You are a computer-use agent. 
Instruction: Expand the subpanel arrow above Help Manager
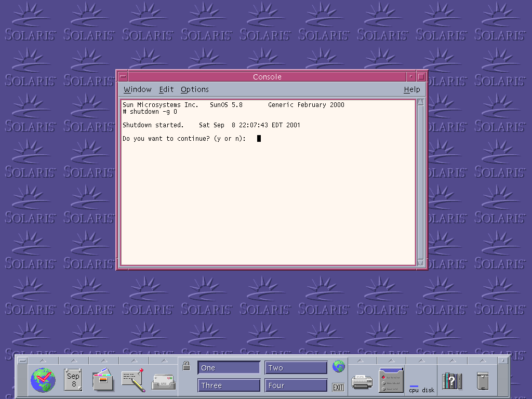(x=452, y=361)
